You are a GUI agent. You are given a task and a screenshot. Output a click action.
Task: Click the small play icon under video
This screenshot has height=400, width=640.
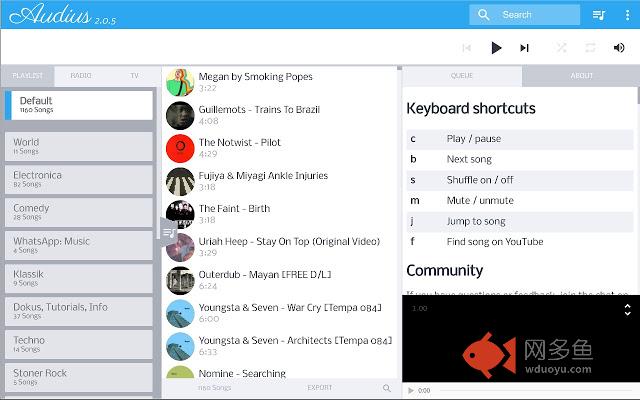411,391
